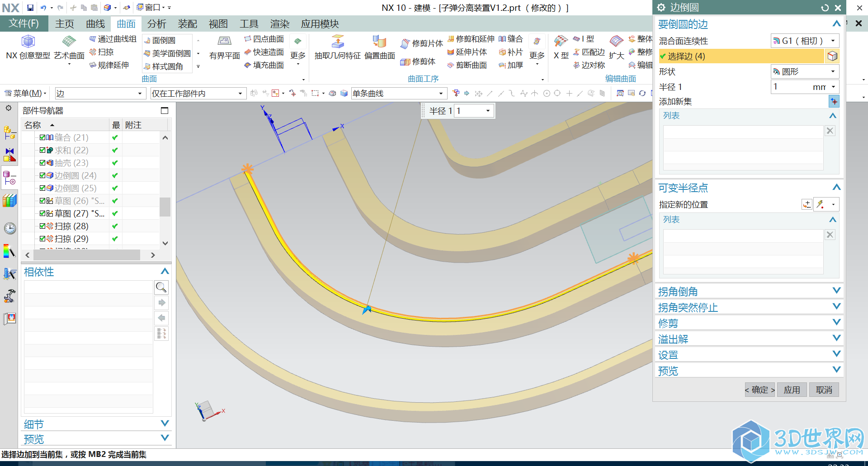This screenshot has height=466, width=868.
Task: Toggle the 扫掠 (28) feature checkbox
Action: (42, 226)
